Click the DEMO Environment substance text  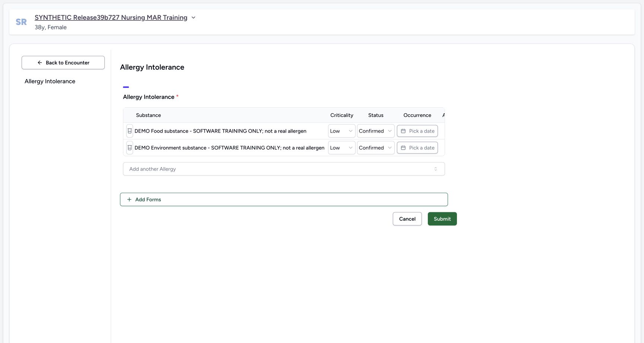click(230, 148)
